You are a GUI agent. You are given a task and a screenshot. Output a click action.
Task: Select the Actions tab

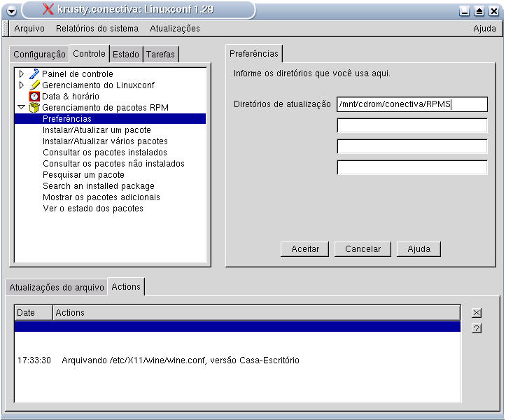coord(126,287)
